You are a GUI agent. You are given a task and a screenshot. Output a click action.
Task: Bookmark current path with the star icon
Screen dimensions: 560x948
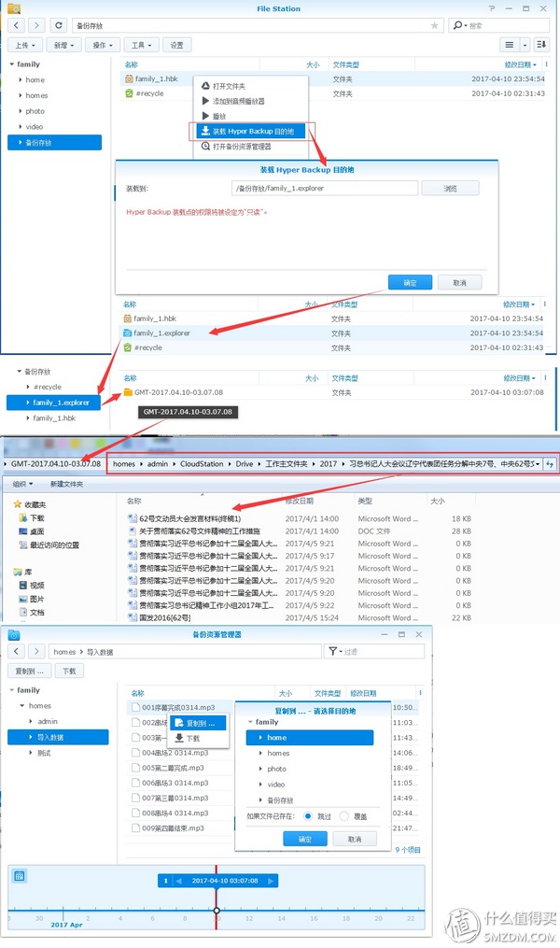pos(434,25)
